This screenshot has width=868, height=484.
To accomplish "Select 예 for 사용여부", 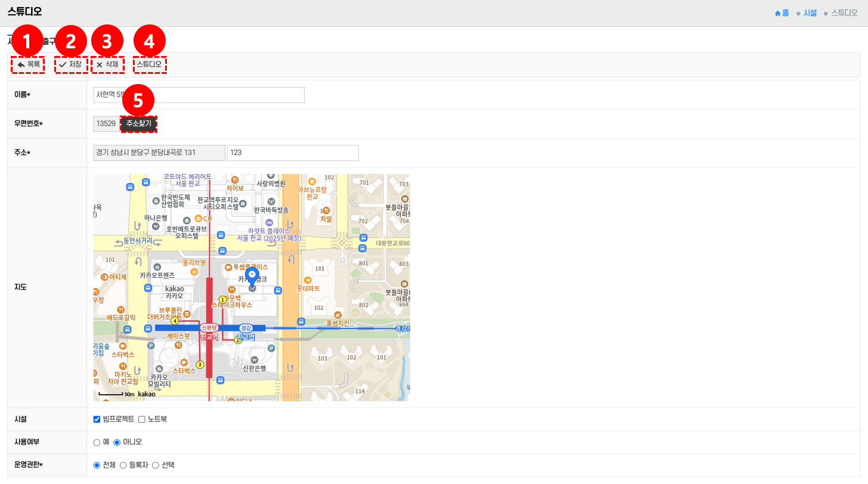I will coord(97,442).
